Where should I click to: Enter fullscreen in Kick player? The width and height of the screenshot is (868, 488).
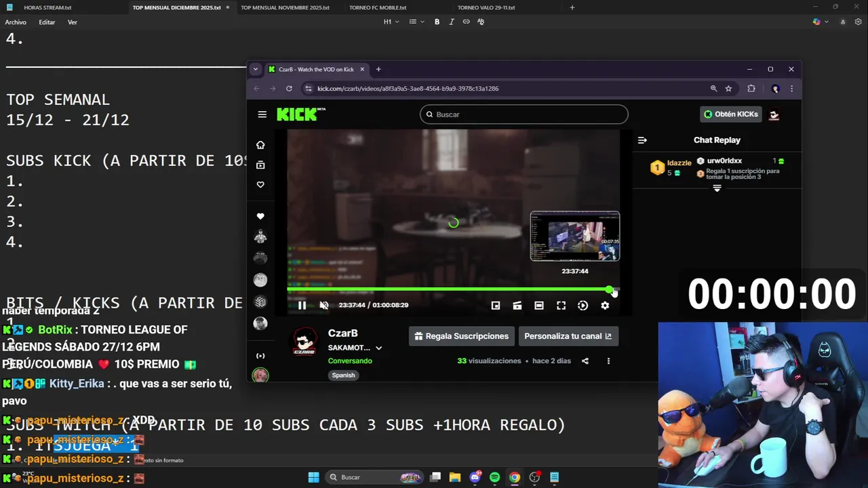[561, 306]
